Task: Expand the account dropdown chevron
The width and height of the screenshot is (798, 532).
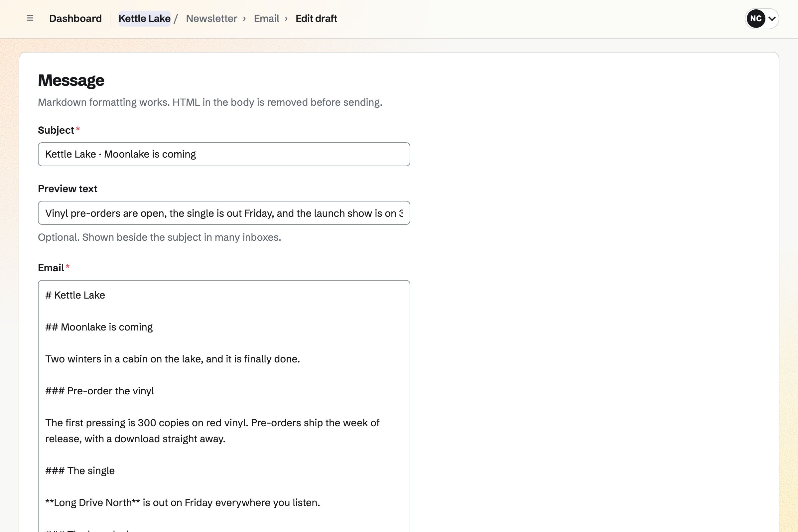Action: [772, 19]
